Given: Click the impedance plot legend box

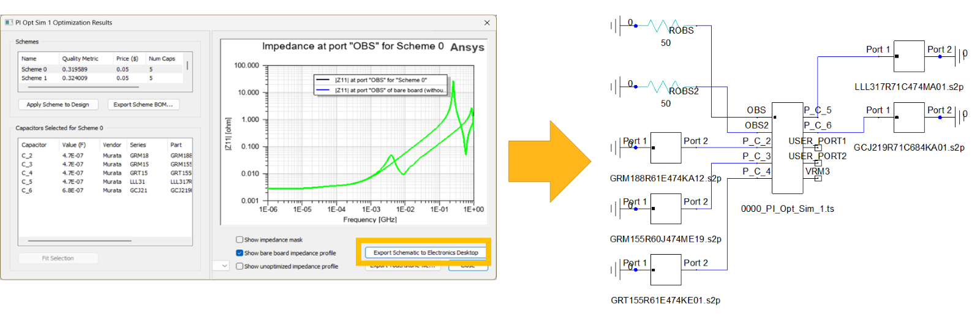Looking at the screenshot, I should [x=380, y=85].
